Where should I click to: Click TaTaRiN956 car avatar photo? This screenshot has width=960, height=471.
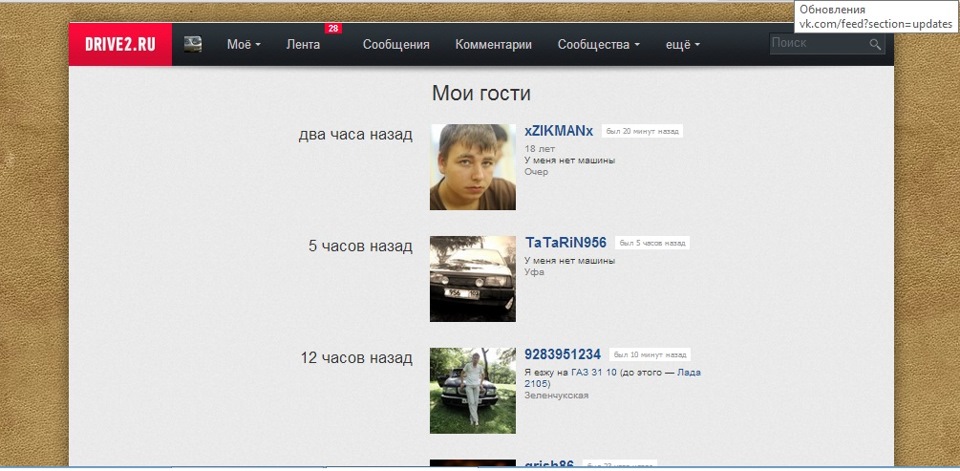[x=473, y=279]
